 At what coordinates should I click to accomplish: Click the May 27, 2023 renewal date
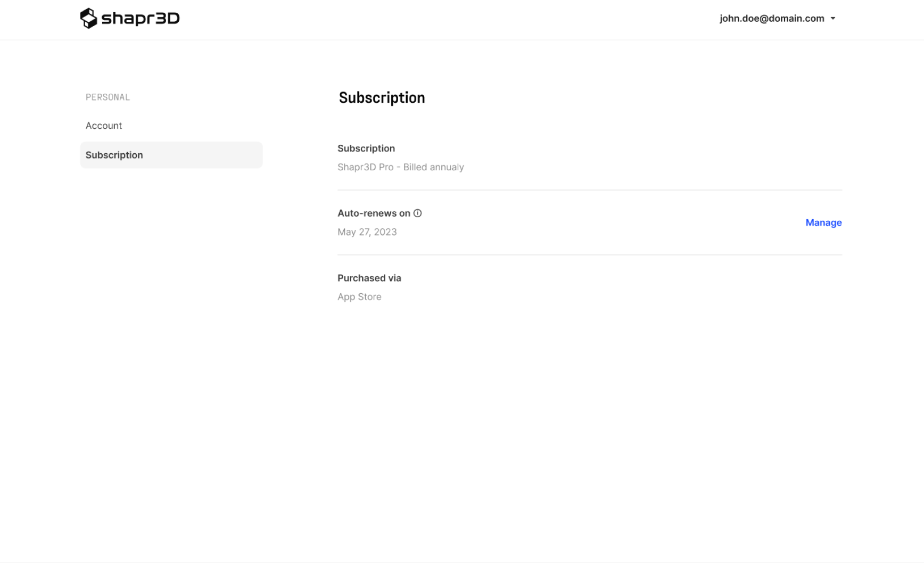[x=367, y=231]
